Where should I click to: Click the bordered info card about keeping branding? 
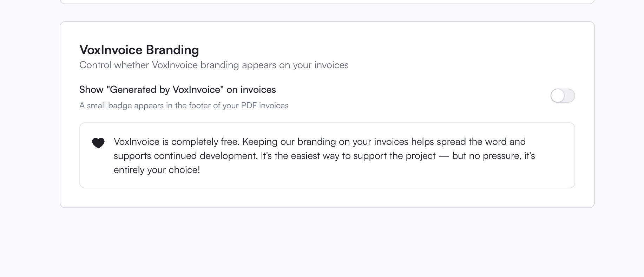coord(327,155)
